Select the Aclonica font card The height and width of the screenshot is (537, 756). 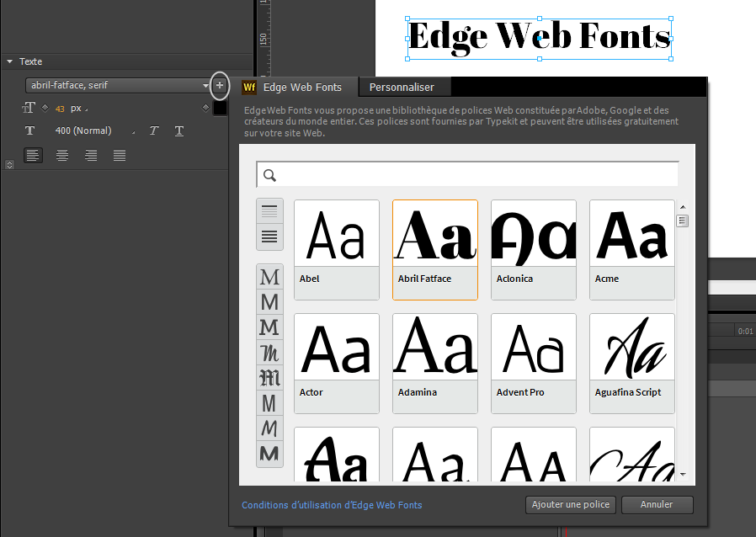pos(533,250)
